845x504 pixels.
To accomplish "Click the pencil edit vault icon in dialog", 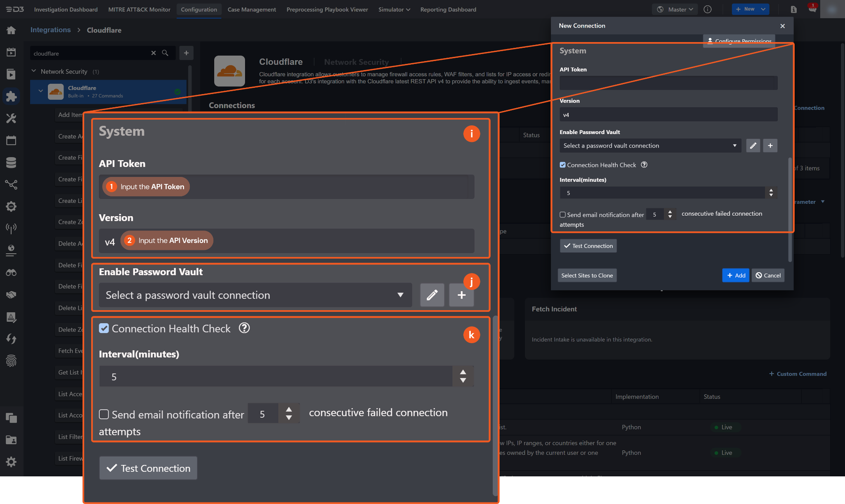I will (x=753, y=146).
